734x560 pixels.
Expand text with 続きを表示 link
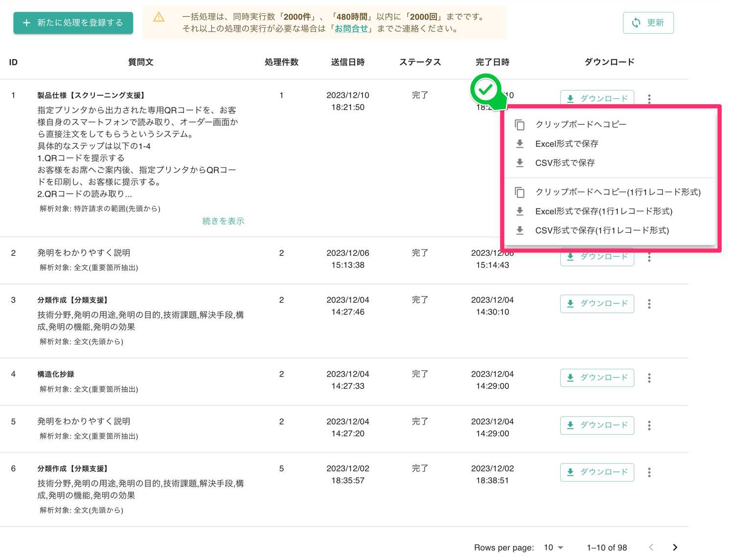(x=223, y=221)
